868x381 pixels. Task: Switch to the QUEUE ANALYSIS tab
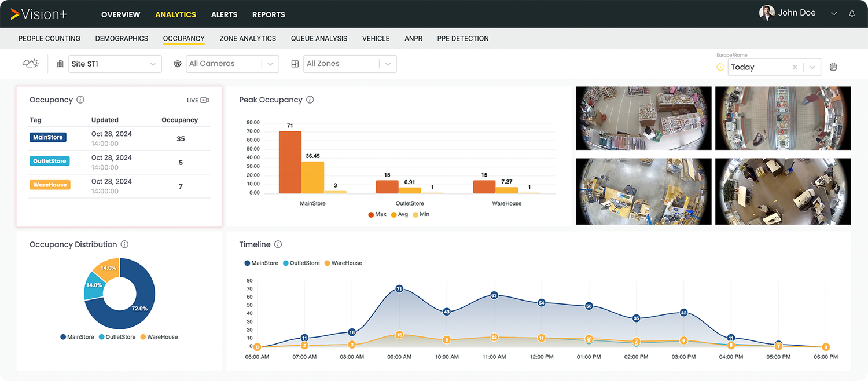[x=319, y=38]
